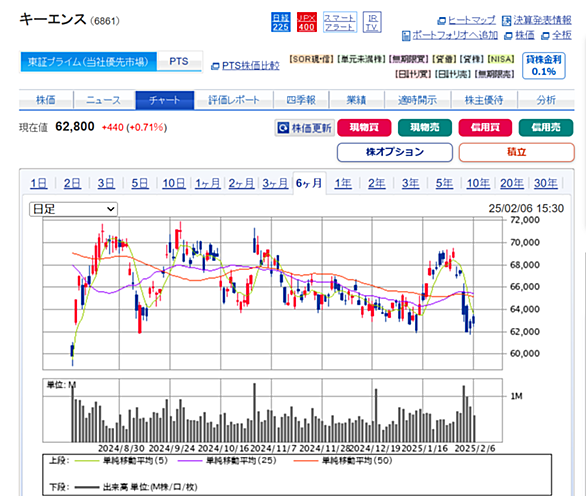Click the [NISA] label
The width and height of the screenshot is (586, 496).
click(x=501, y=59)
